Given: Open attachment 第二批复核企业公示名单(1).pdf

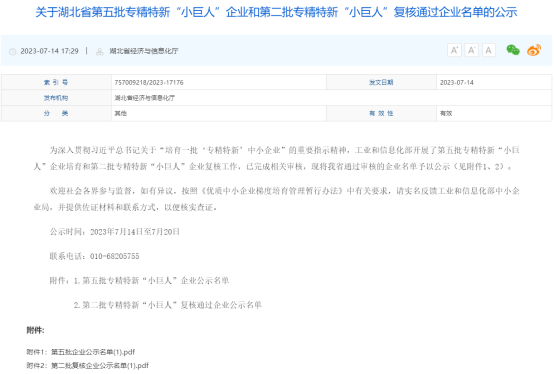Looking at the screenshot, I should tap(100, 365).
